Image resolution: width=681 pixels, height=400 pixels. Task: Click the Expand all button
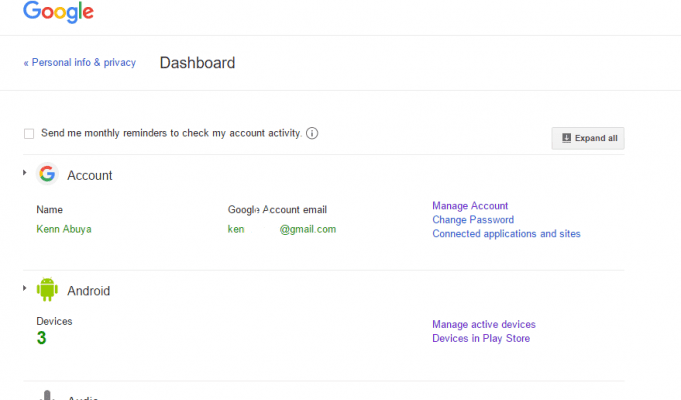coord(588,138)
